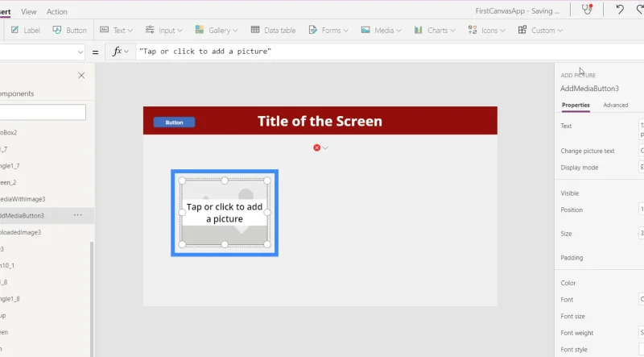Select the UploadedImage3 tree item

[21, 232]
